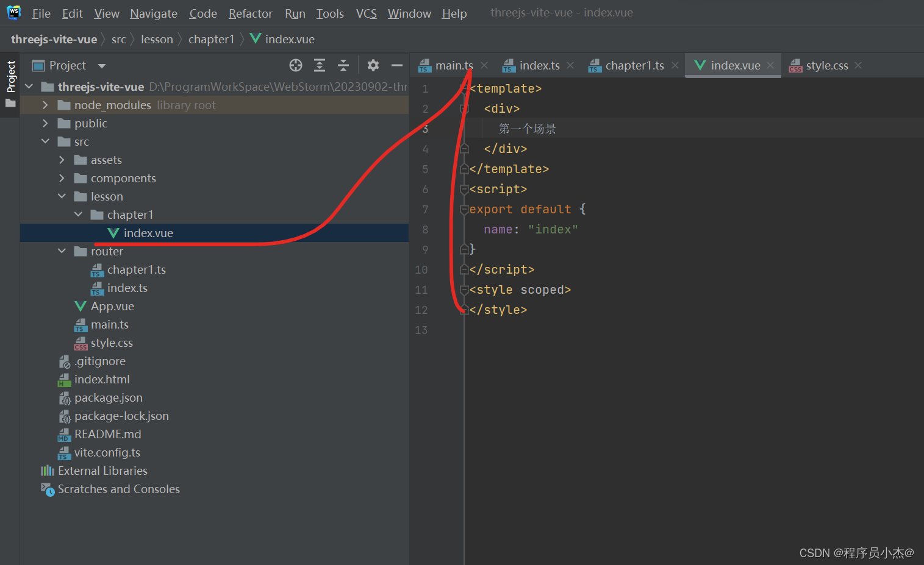Click the WebStorm logo icon
The height and width of the screenshot is (565, 924).
coord(13,12)
